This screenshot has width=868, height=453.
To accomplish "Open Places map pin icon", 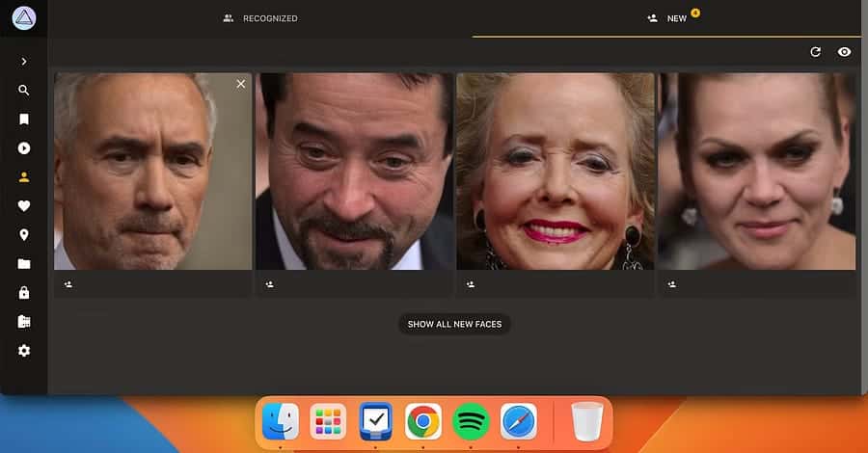I will click(x=24, y=235).
